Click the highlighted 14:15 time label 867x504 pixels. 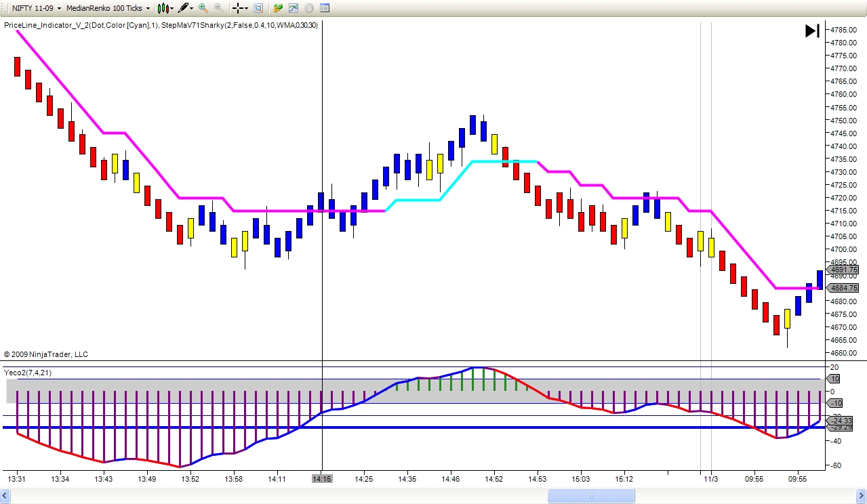coord(322,479)
